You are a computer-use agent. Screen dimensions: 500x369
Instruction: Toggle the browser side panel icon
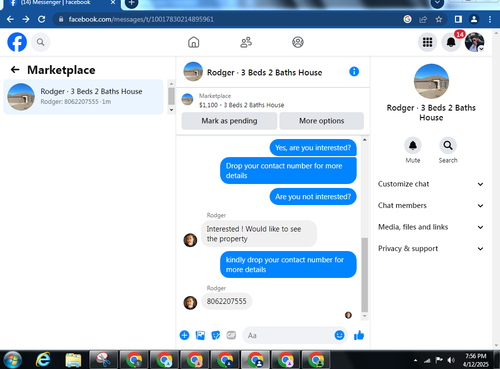tap(458, 19)
